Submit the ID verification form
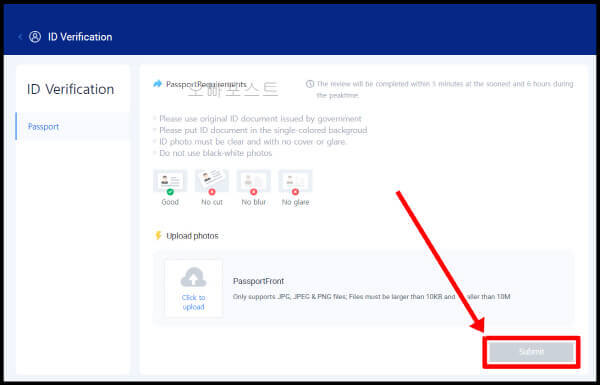The height and width of the screenshot is (385, 600). tap(531, 352)
